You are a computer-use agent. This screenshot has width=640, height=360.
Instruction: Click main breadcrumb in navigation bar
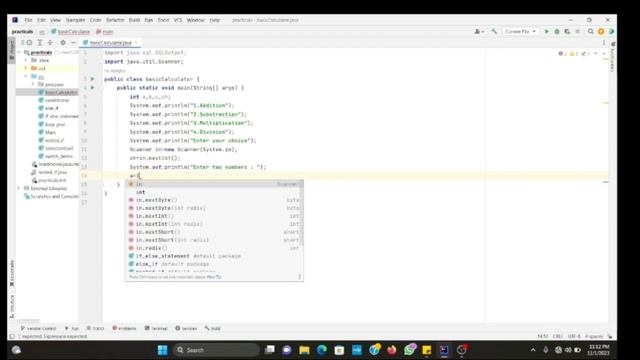coord(105,31)
